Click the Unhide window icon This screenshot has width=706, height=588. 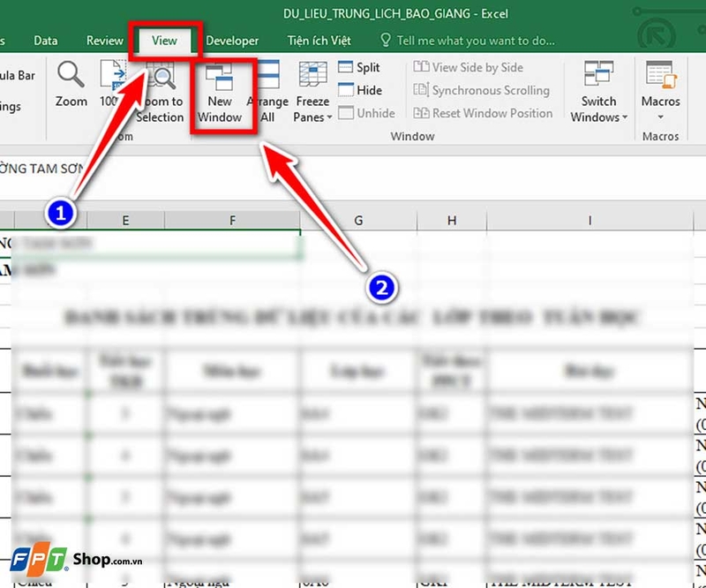366,111
